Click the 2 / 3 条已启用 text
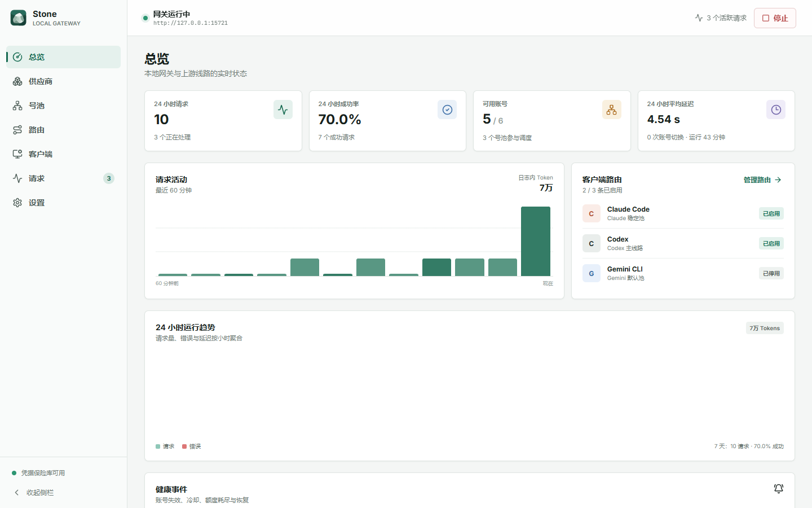The image size is (812, 508). [602, 190]
